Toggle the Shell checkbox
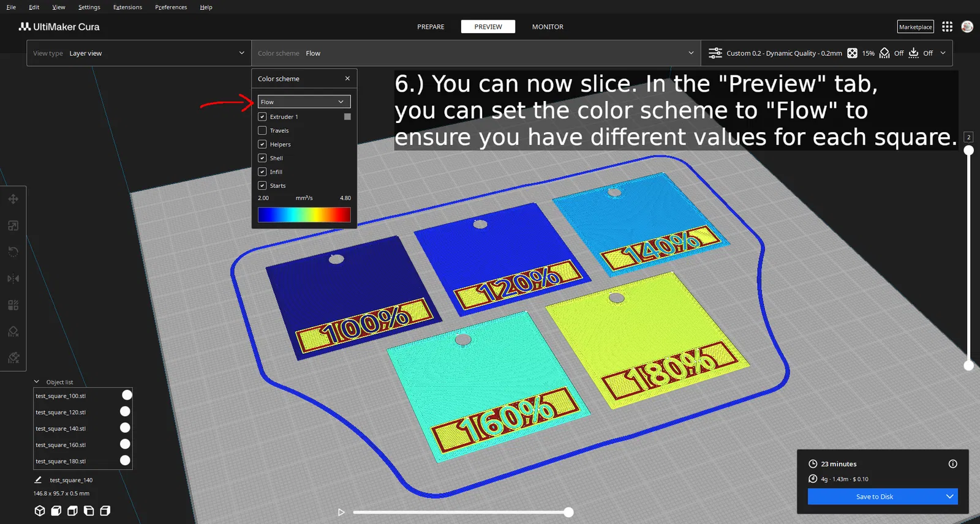This screenshot has height=524, width=980. tap(262, 158)
